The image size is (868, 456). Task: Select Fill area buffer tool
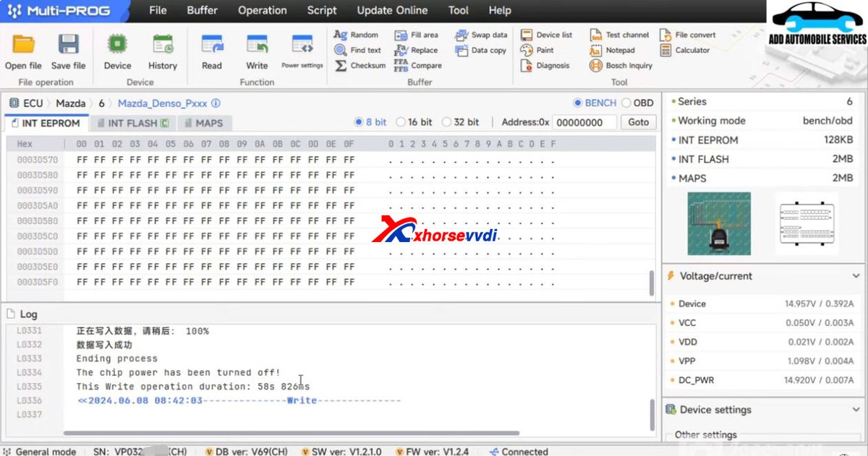click(417, 35)
